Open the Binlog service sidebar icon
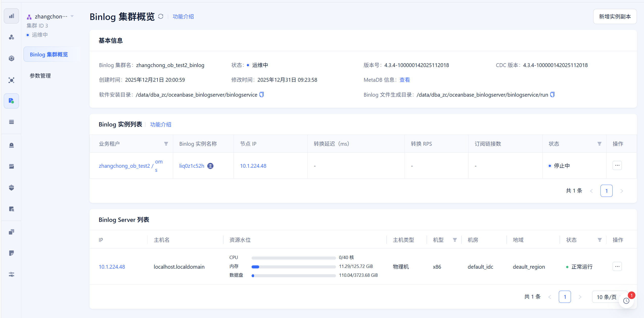644x318 pixels. pos(11,101)
